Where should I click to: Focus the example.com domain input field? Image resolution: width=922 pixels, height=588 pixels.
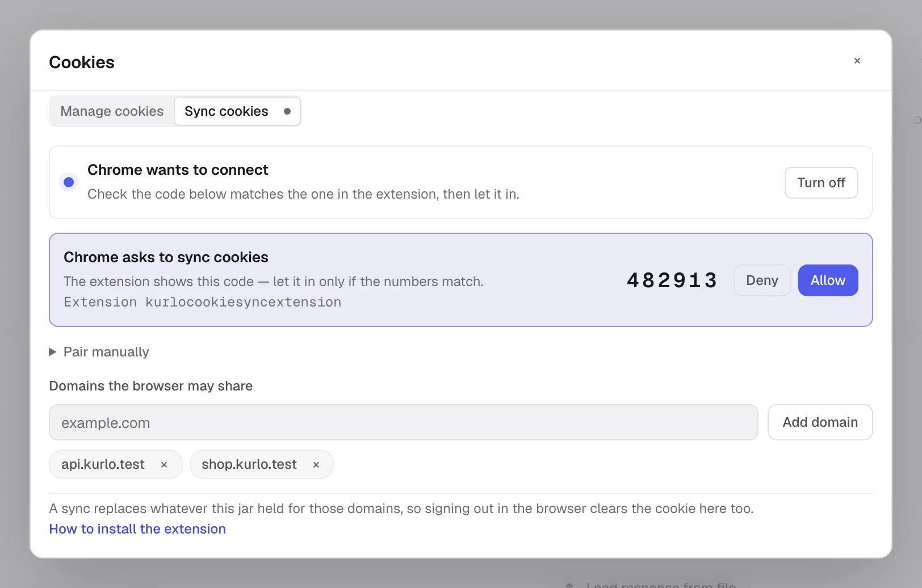(403, 422)
